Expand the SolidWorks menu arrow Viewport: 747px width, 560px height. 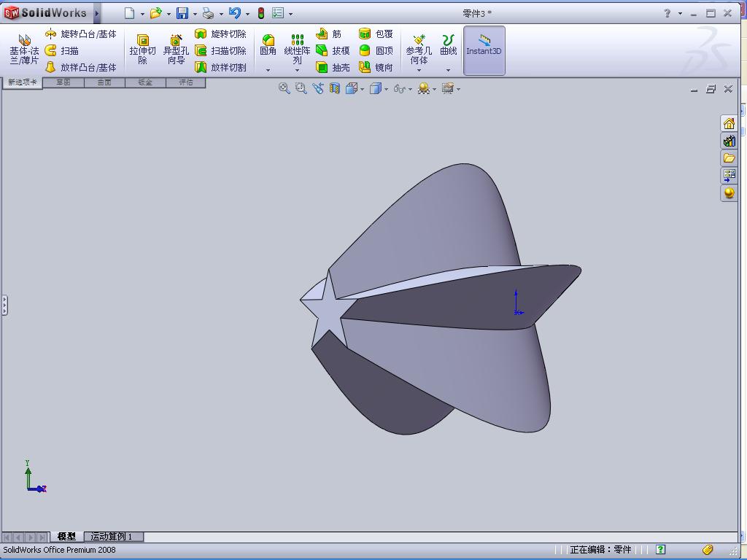pos(97,13)
